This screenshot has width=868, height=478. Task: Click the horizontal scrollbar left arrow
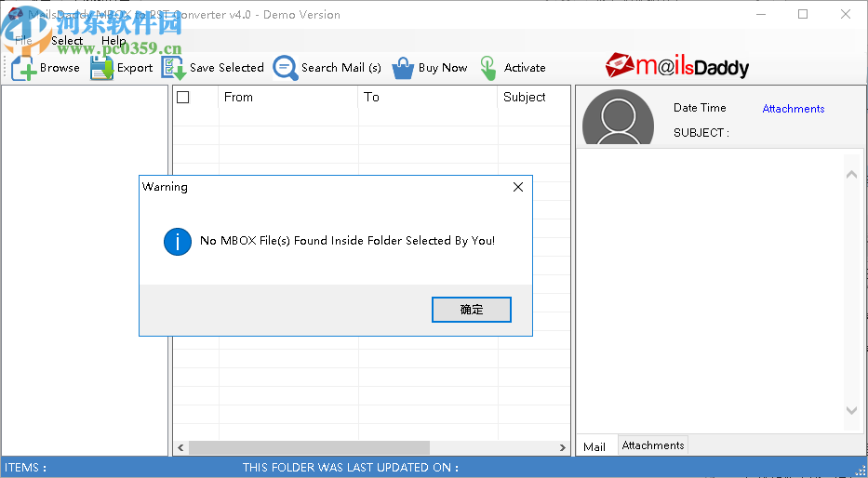click(x=180, y=447)
